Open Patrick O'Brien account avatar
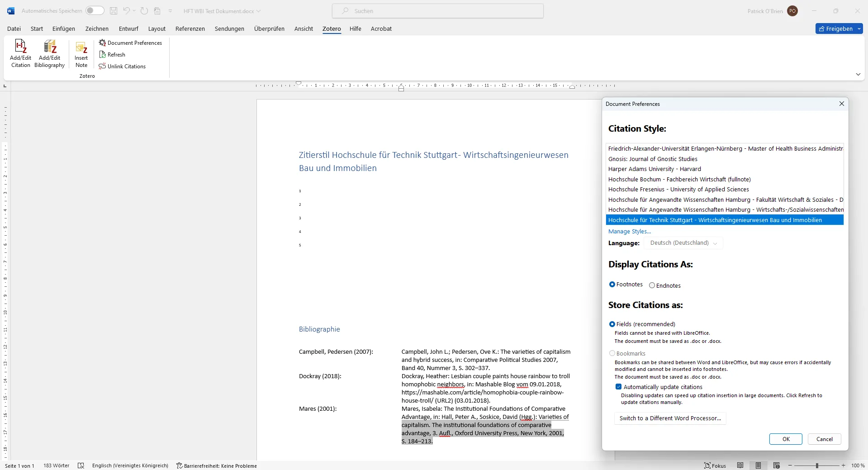Image resolution: width=868 pixels, height=470 pixels. click(792, 11)
